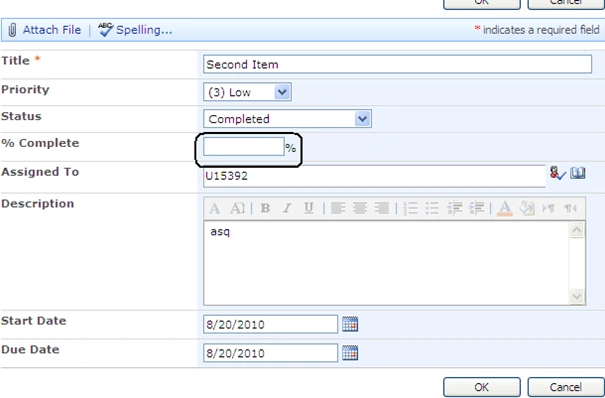The height and width of the screenshot is (398, 605).
Task: Toggle Italic formatting in Description toolbar
Action: click(287, 209)
